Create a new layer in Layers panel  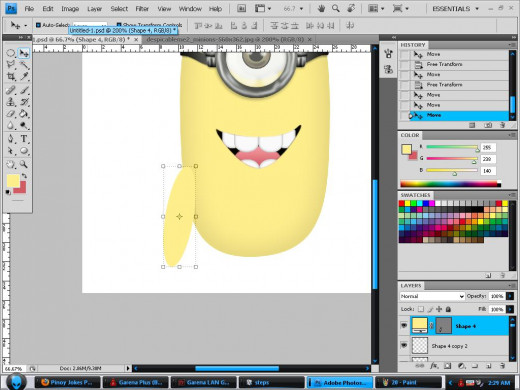(489, 366)
